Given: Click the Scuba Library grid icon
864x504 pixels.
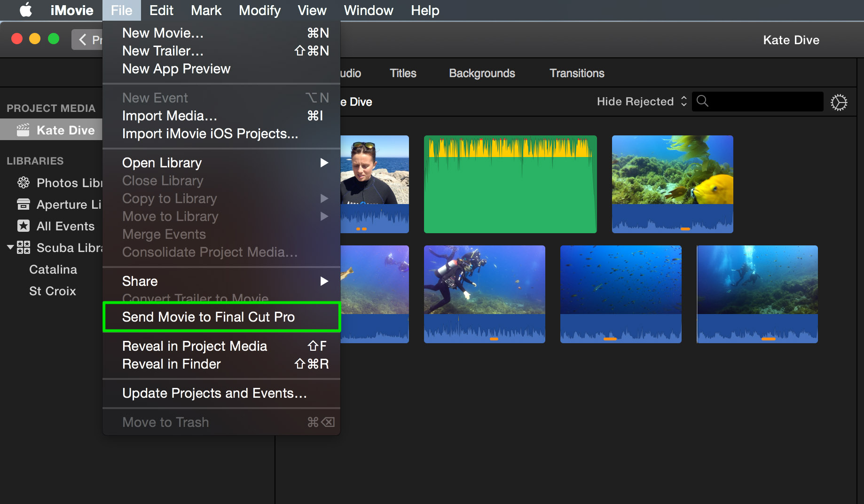Looking at the screenshot, I should click(24, 247).
